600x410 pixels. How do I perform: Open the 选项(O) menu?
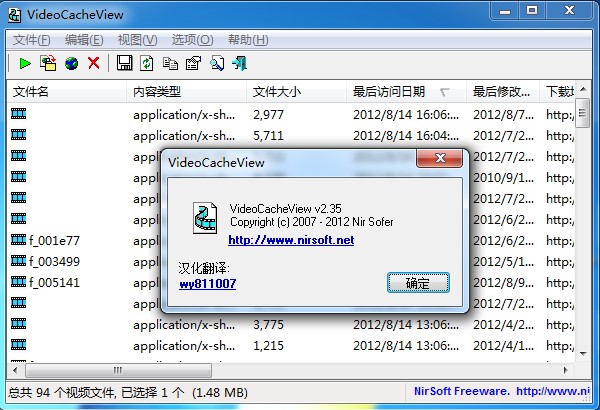pos(192,40)
